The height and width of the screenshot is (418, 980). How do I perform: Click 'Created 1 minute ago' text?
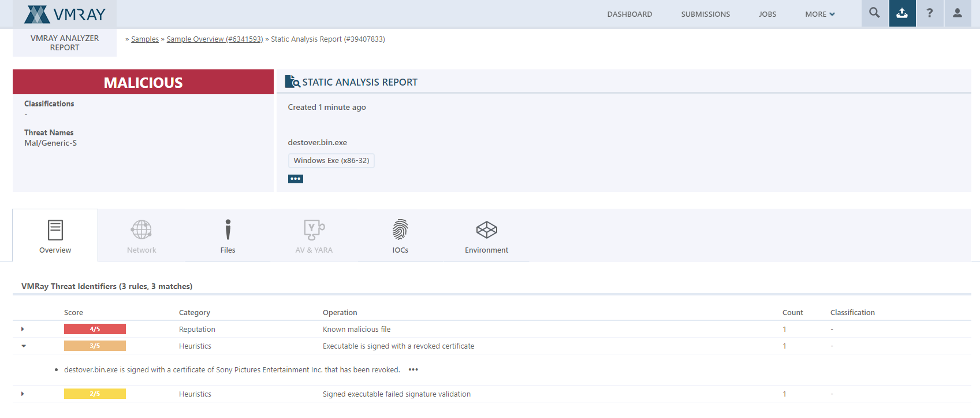tap(327, 107)
